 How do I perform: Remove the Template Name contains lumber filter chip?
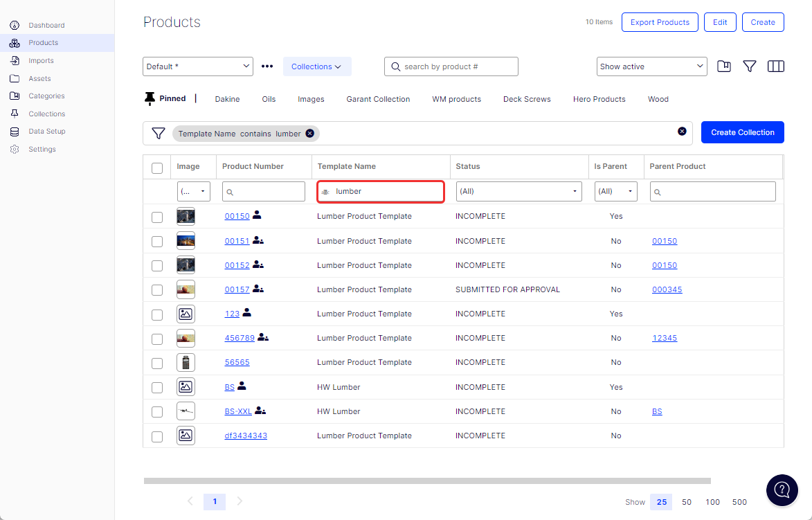(x=309, y=133)
